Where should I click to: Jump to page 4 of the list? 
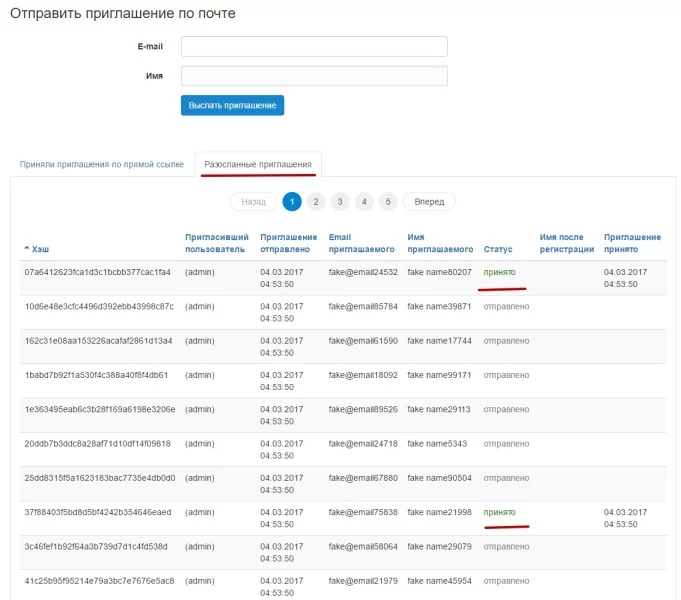point(364,202)
